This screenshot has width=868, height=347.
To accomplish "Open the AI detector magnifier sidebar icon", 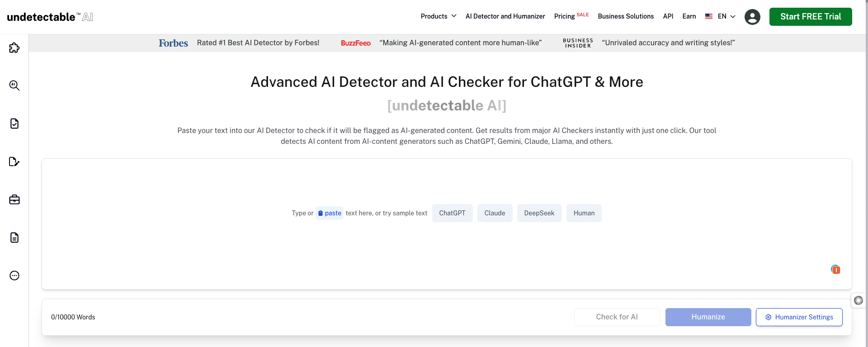I will point(14,86).
